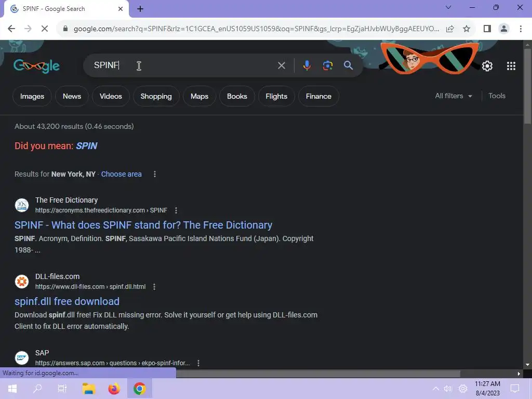Open the spinf.dll free download result

(67, 301)
